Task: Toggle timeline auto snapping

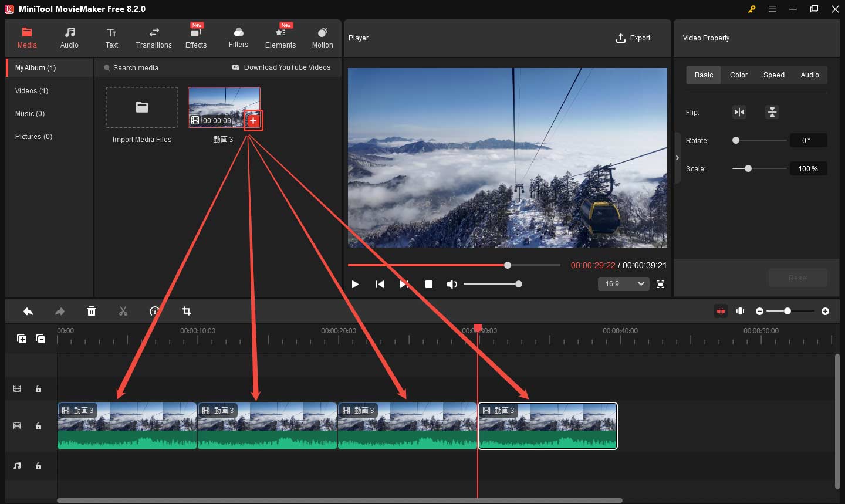Action: pos(721,311)
